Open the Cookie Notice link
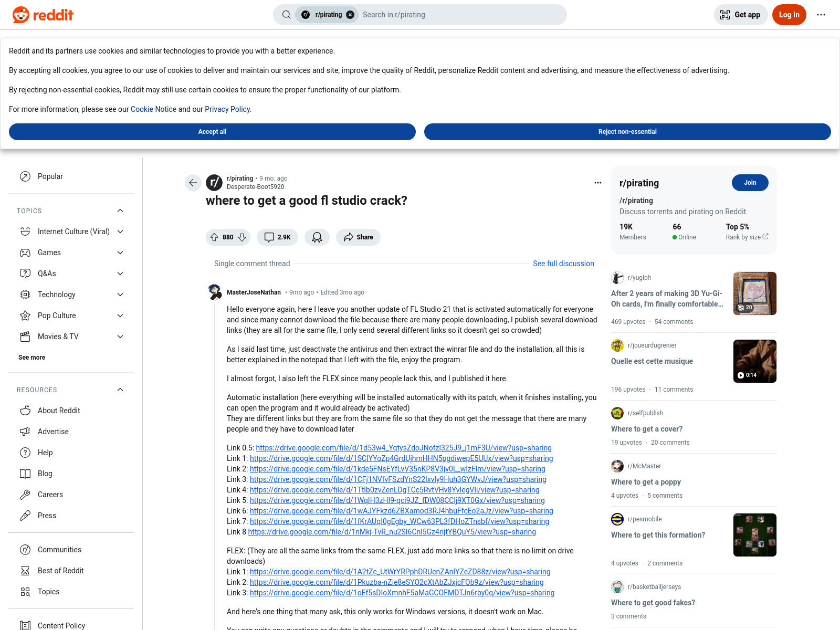 click(153, 109)
